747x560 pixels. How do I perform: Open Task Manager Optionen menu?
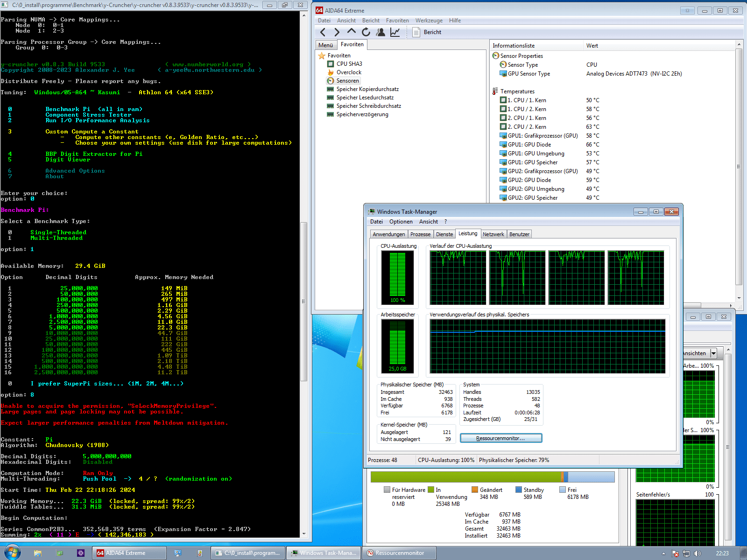(x=401, y=222)
